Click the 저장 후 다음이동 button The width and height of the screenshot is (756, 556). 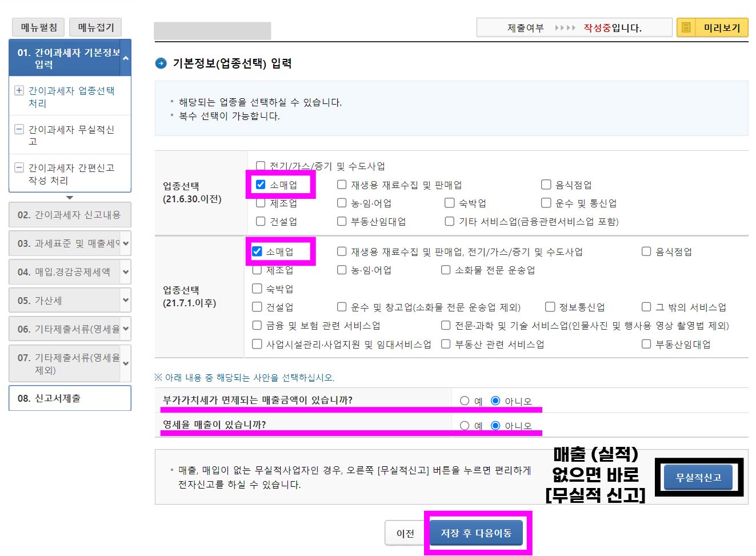click(478, 532)
